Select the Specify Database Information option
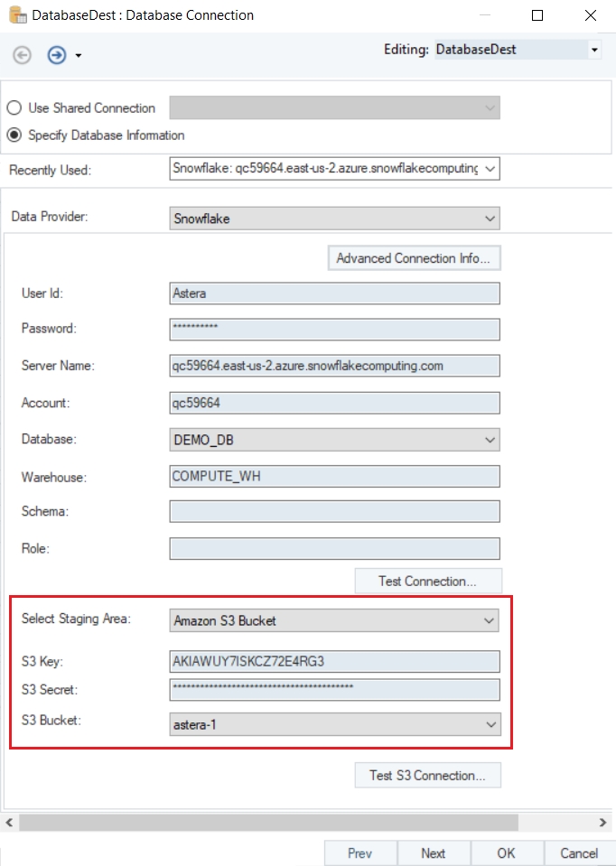Screen dimensions: 616x866 tap(14, 135)
